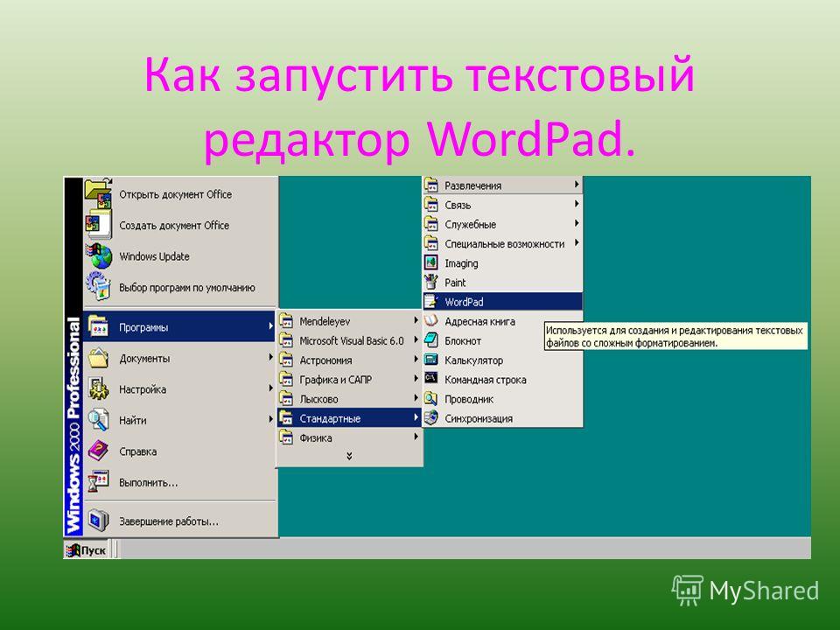This screenshot has width=840, height=630.
Task: Click the Астрономия label text
Action: pos(325,360)
